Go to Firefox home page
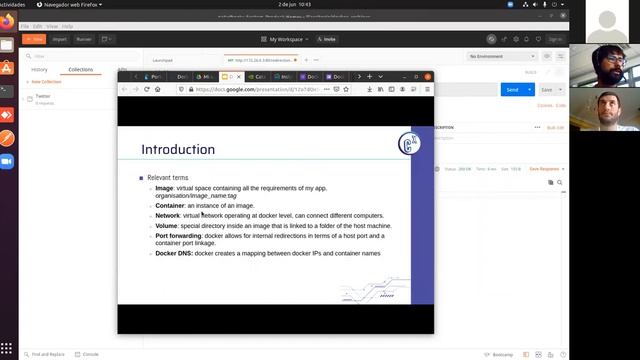The image size is (640, 360). pos(158,89)
